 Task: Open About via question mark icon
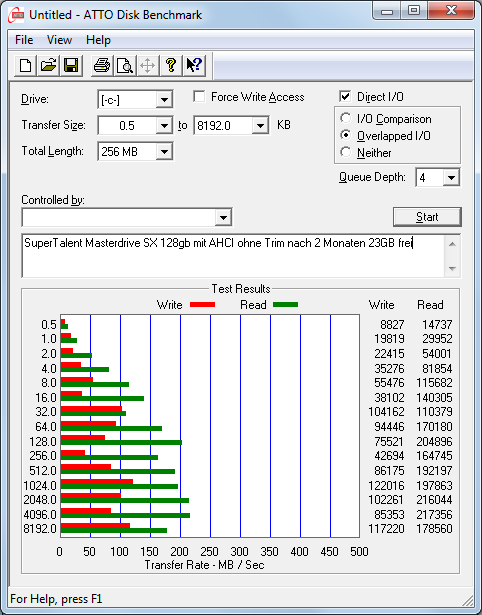click(171, 65)
